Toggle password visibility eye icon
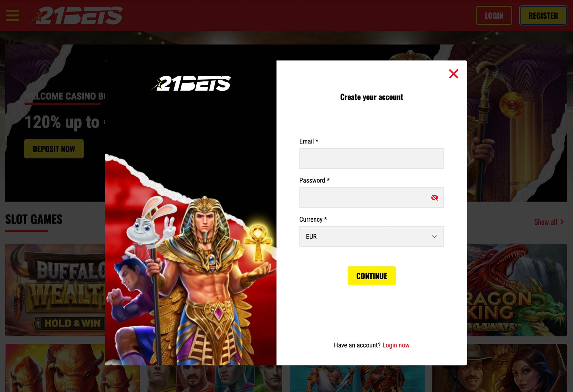573x392 pixels. pyautogui.click(x=434, y=198)
